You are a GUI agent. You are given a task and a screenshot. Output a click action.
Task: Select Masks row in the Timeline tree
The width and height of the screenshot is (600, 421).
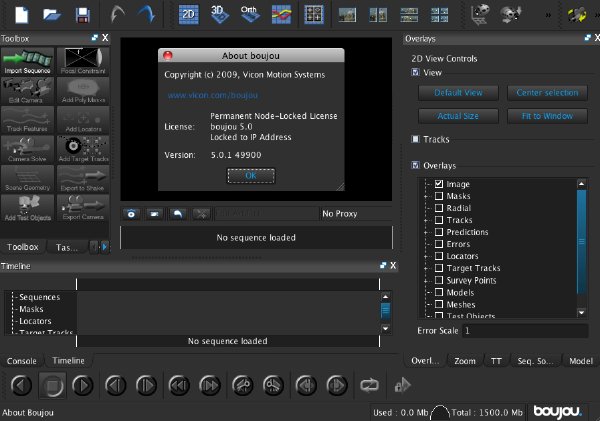(31, 309)
